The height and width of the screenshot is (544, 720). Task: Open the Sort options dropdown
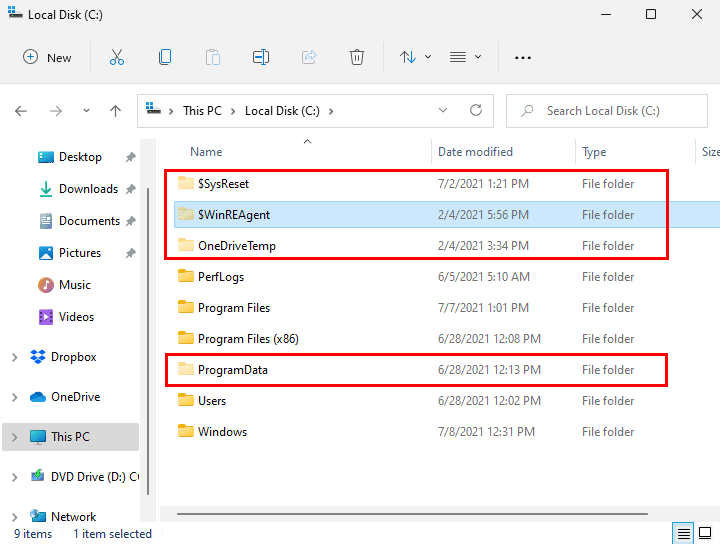pos(416,57)
